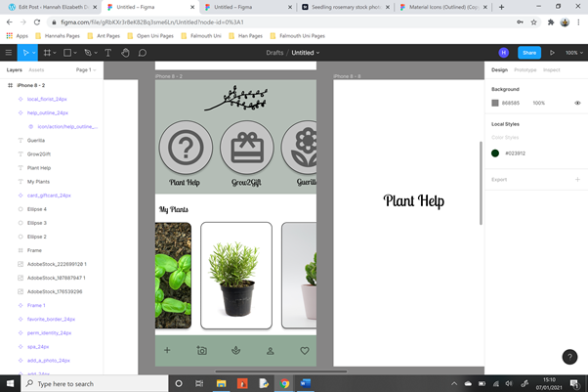Select the Frame tool
Screen dimensions: 588x392
48,53
